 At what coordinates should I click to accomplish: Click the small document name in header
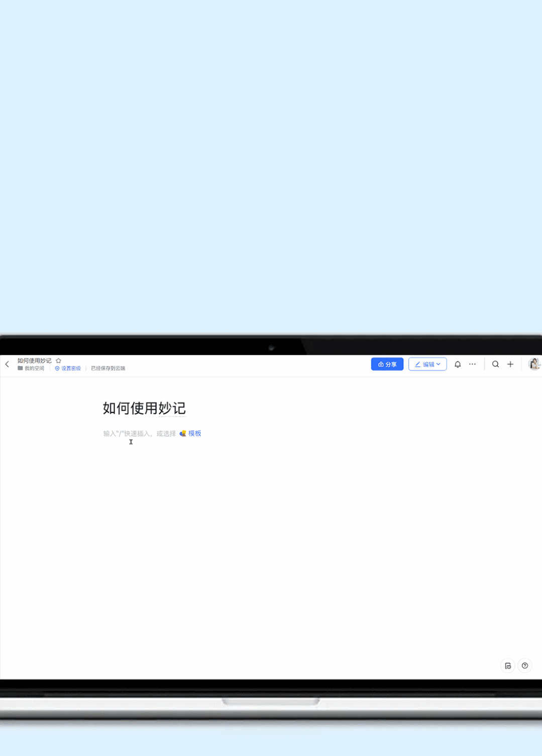[x=34, y=360]
